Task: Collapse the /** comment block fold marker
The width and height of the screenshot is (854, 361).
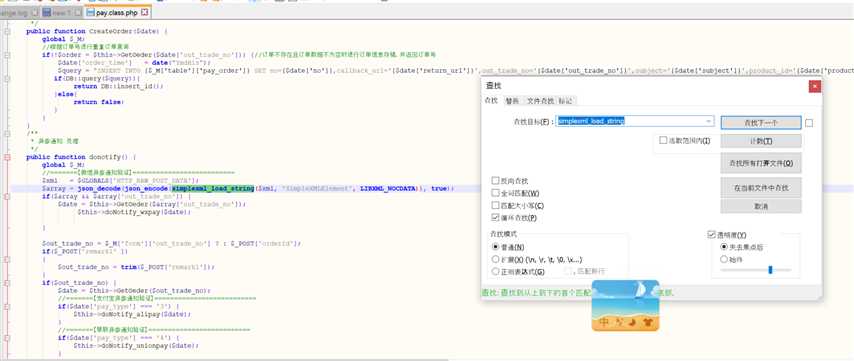Action: pyautogui.click(x=7, y=133)
